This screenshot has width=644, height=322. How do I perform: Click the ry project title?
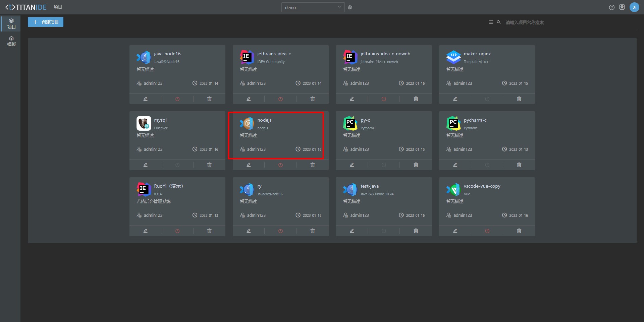coord(259,186)
